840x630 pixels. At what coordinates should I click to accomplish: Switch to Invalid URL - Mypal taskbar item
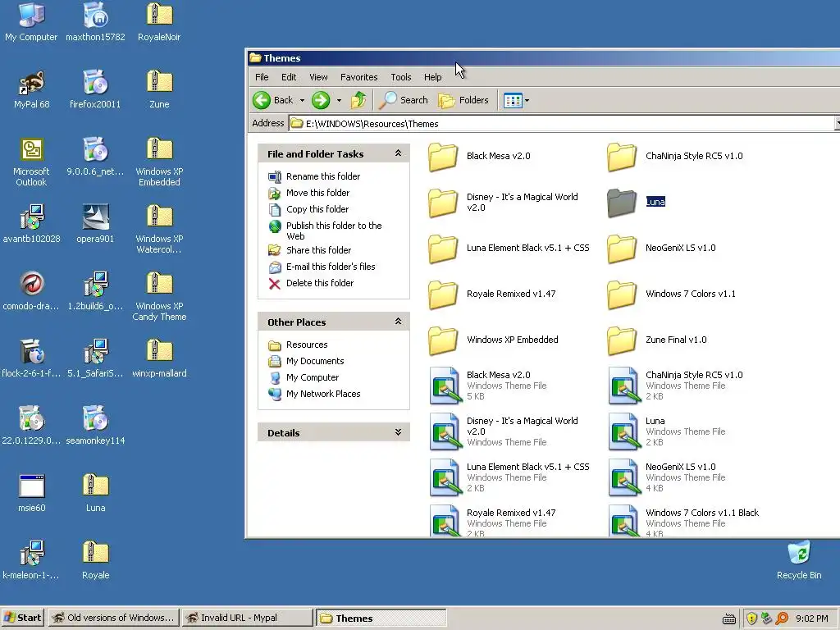(x=247, y=618)
